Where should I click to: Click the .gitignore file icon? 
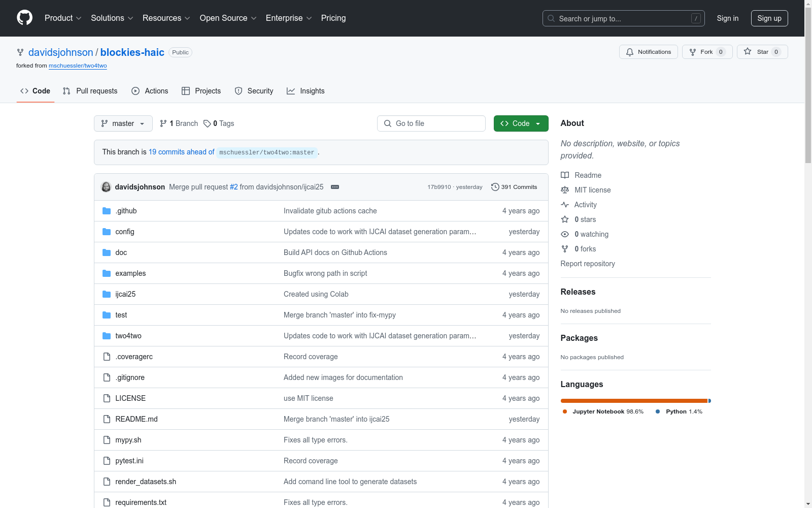tap(107, 377)
